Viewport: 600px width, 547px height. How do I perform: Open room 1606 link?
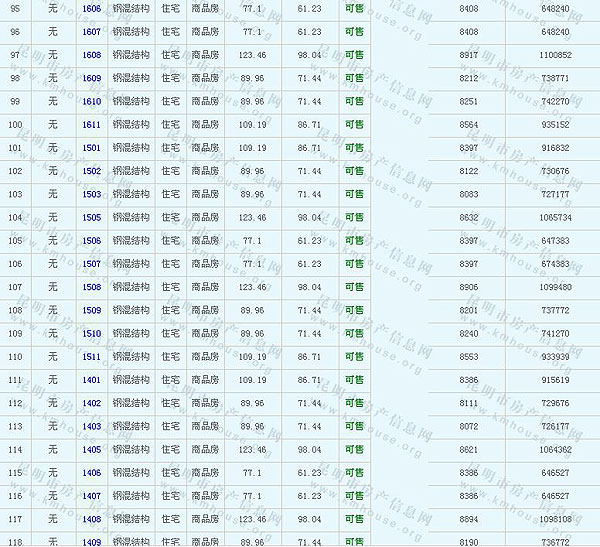click(x=91, y=8)
